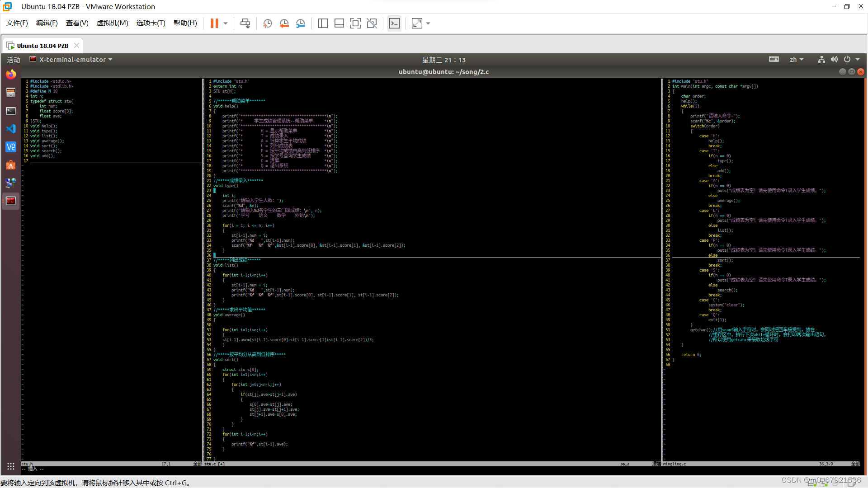Show applications grid in the dock
Screen dimensions: 868x488
pyautogui.click(x=11, y=466)
